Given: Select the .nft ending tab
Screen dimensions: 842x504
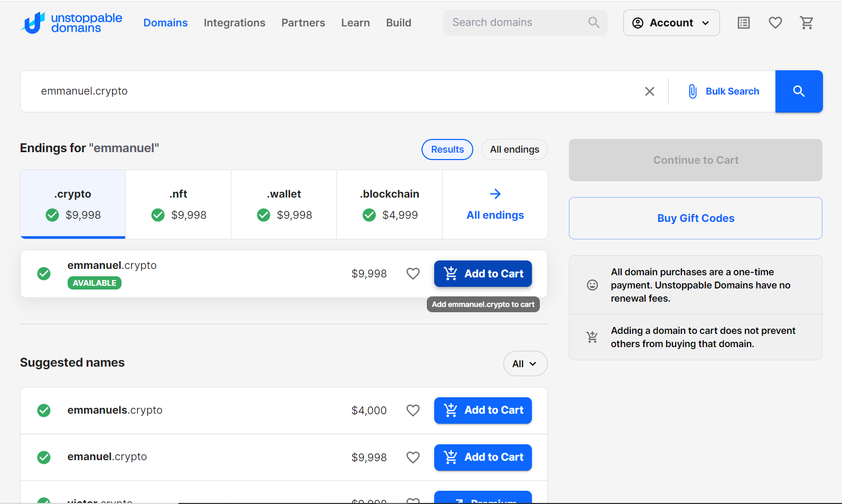Looking at the screenshot, I should 179,204.
